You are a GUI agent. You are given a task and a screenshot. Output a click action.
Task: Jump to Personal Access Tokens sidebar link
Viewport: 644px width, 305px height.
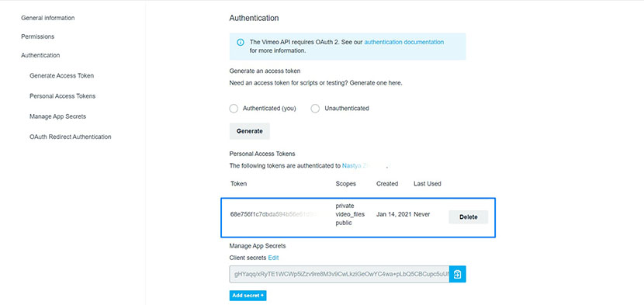62,95
